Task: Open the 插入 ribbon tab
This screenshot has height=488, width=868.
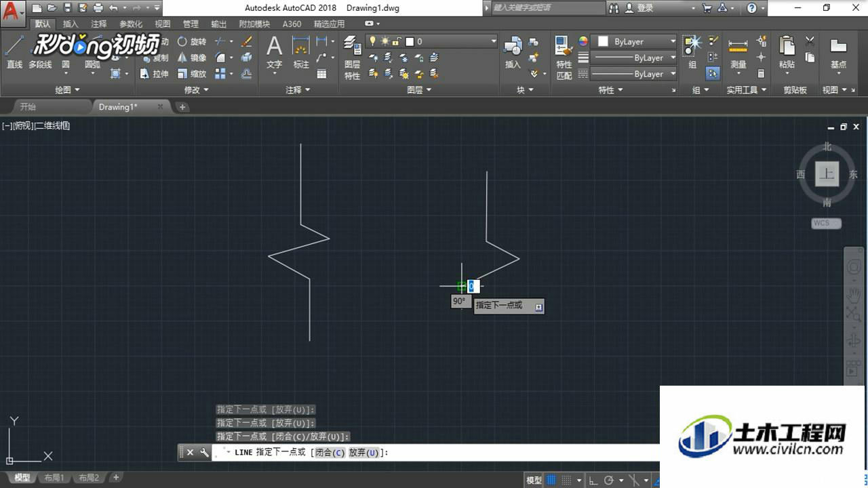Action: click(71, 24)
